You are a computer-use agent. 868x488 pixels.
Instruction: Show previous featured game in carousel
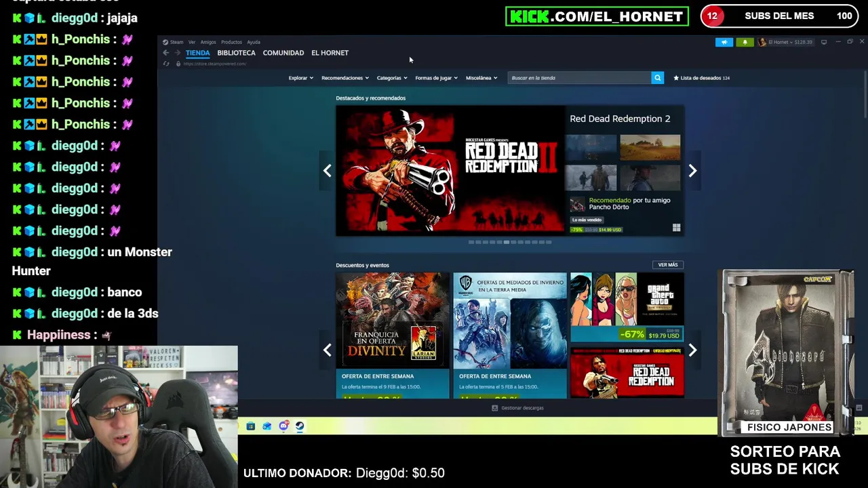pyautogui.click(x=327, y=171)
